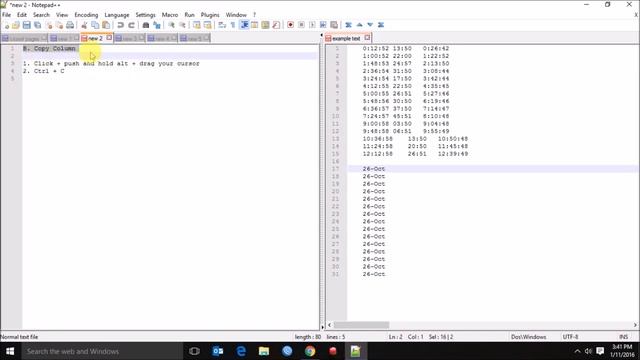The width and height of the screenshot is (640, 360).
Task: Jump to next difference down arrow icon
Action: tap(370, 25)
